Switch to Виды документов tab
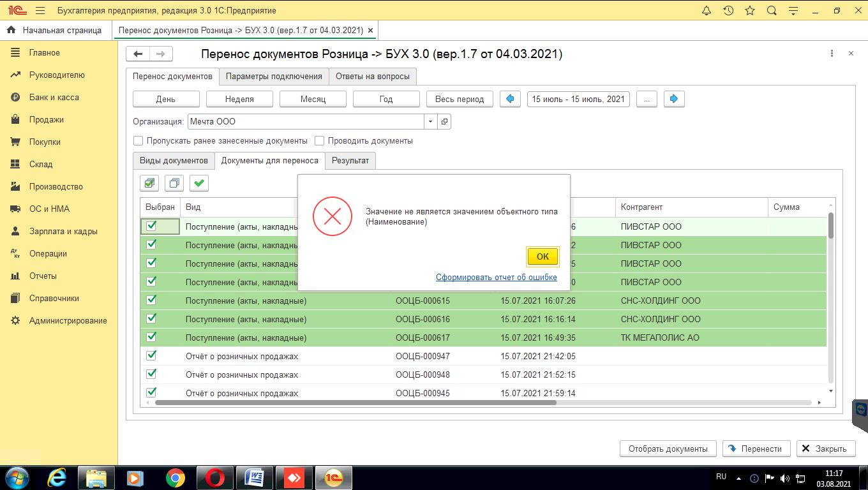The height and width of the screenshot is (490, 868). [x=174, y=160]
